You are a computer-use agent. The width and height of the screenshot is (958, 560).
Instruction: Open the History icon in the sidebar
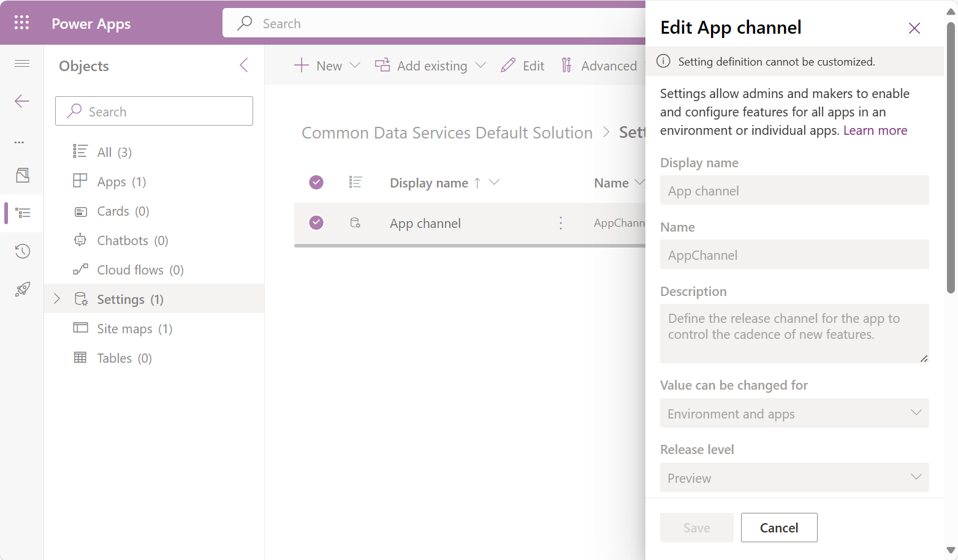22,251
